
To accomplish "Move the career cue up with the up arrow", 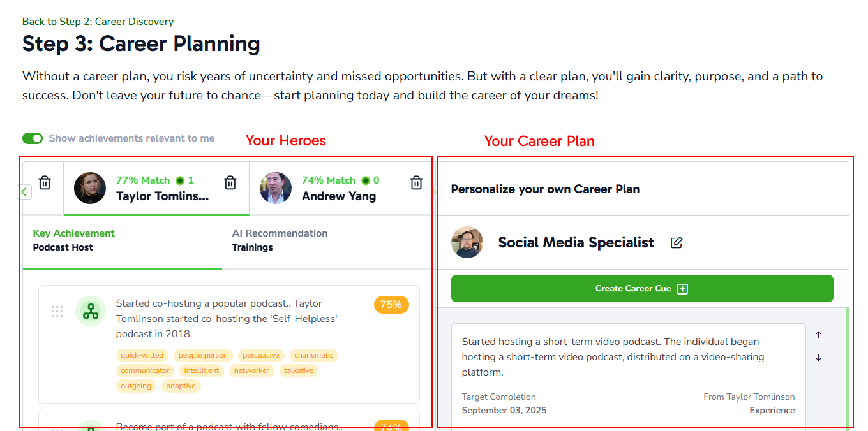I will tap(818, 333).
